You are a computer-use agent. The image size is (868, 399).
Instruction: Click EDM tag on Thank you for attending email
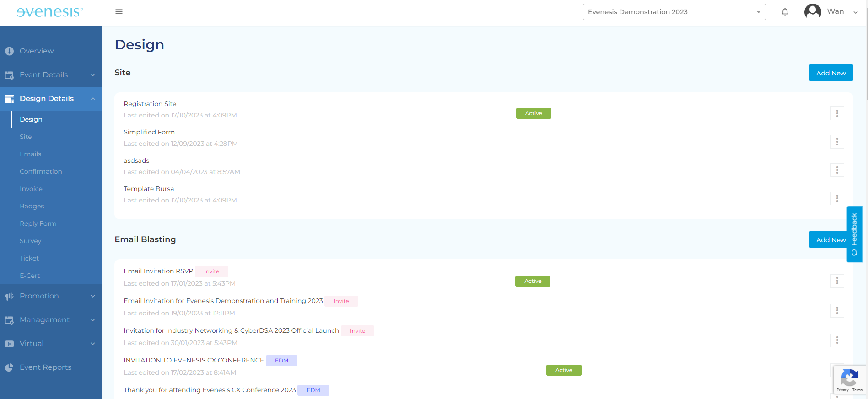[313, 390]
